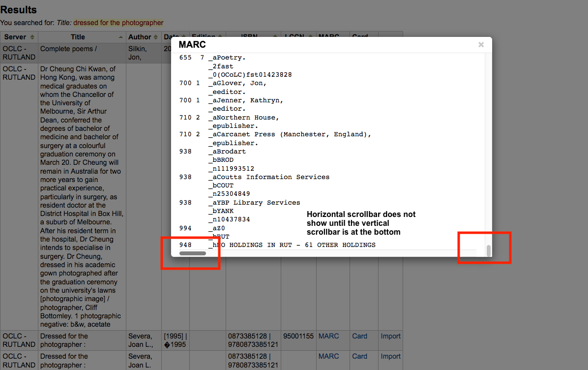The height and width of the screenshot is (370, 588).
Task: Select the "Complete poems /" title cell
Action: (x=68, y=49)
